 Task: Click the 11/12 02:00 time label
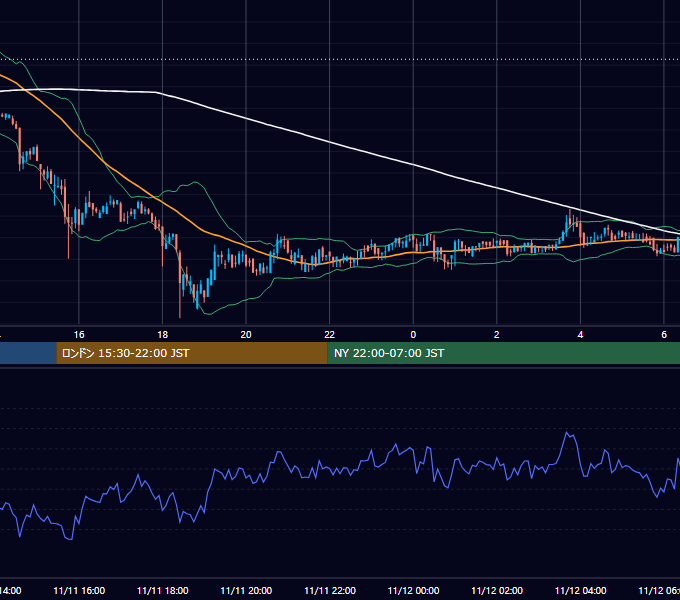point(497,590)
